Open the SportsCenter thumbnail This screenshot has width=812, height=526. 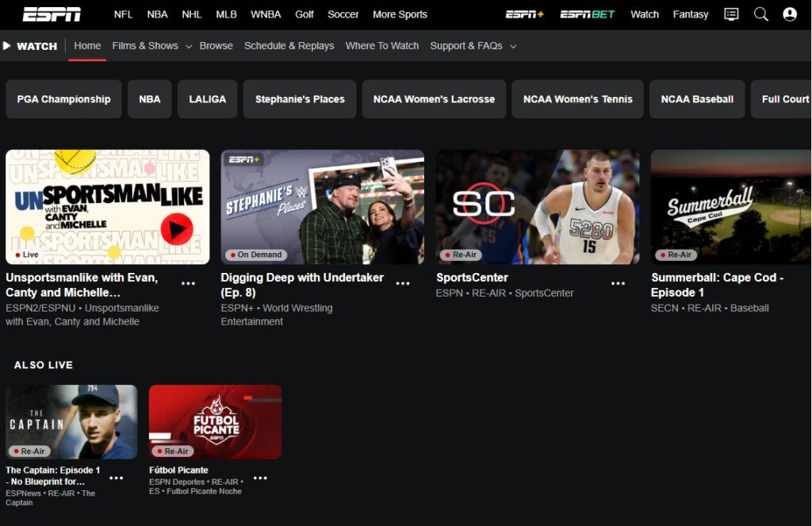pos(538,207)
